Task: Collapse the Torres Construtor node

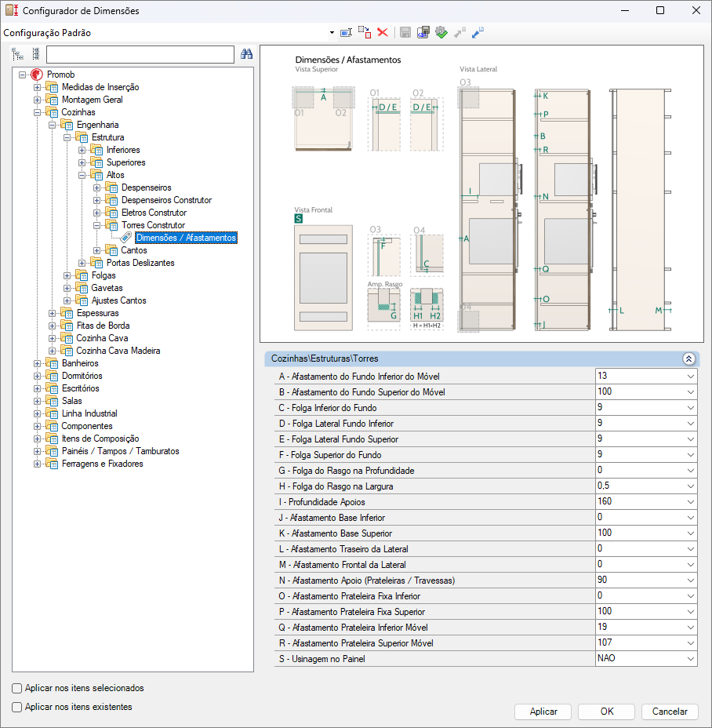Action: pyautogui.click(x=96, y=225)
